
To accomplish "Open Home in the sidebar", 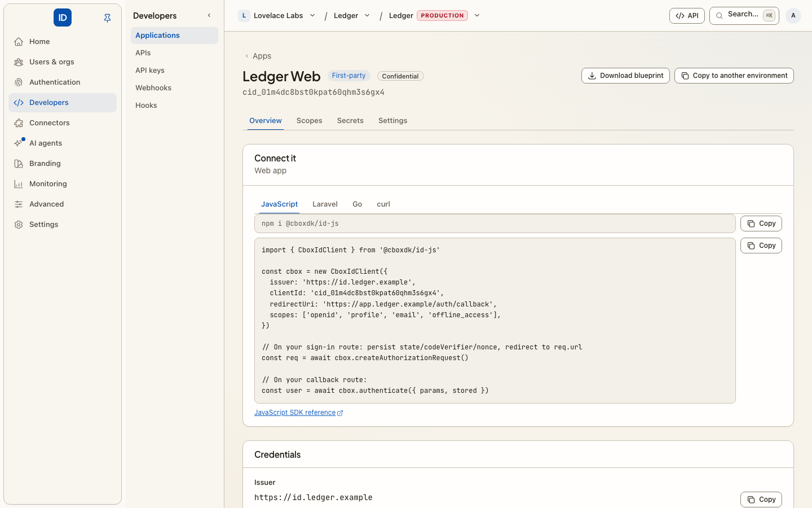I will [63, 42].
